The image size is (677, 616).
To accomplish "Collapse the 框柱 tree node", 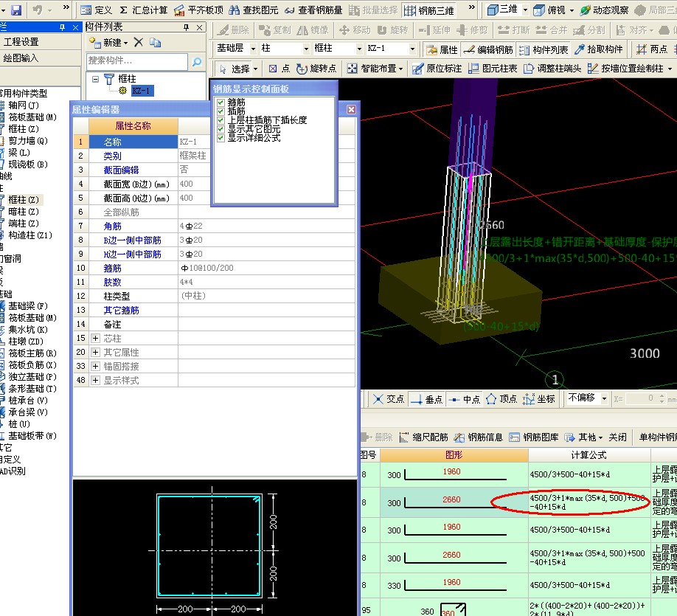I will click(95, 79).
